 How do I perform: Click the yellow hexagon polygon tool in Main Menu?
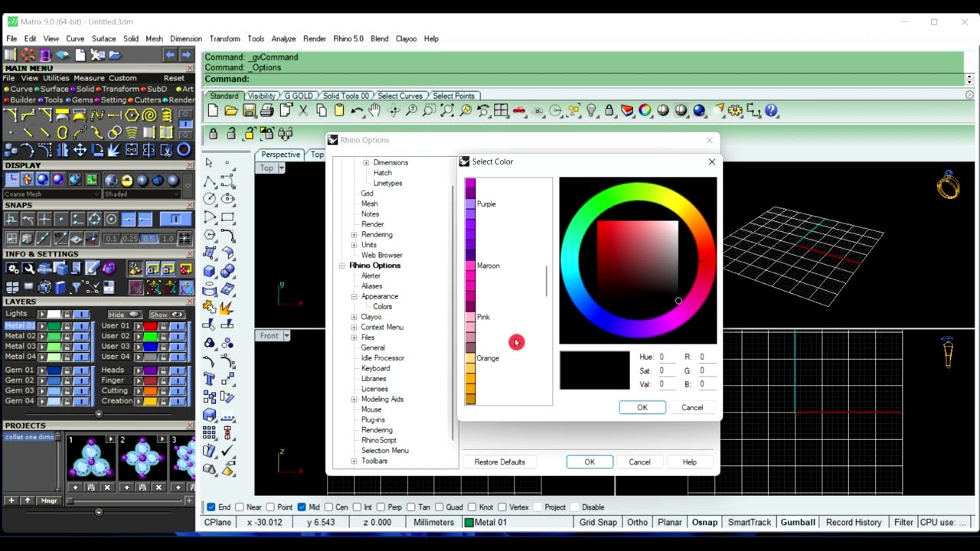pyautogui.click(x=132, y=116)
